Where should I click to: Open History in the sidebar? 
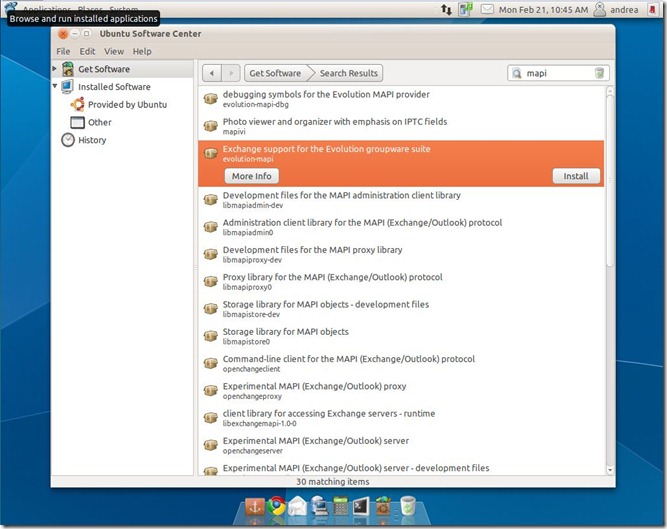pos(91,140)
